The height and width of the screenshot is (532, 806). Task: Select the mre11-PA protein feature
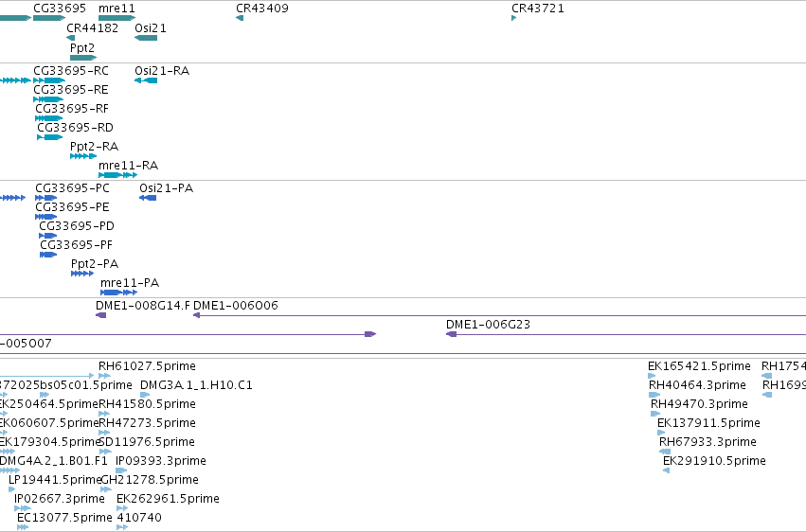click(x=118, y=293)
